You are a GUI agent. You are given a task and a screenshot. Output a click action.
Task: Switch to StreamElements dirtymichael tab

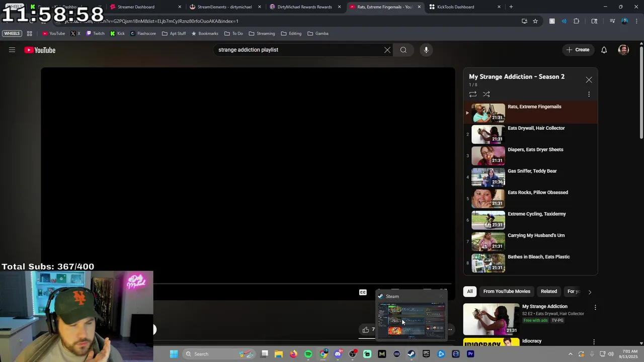tap(225, 7)
